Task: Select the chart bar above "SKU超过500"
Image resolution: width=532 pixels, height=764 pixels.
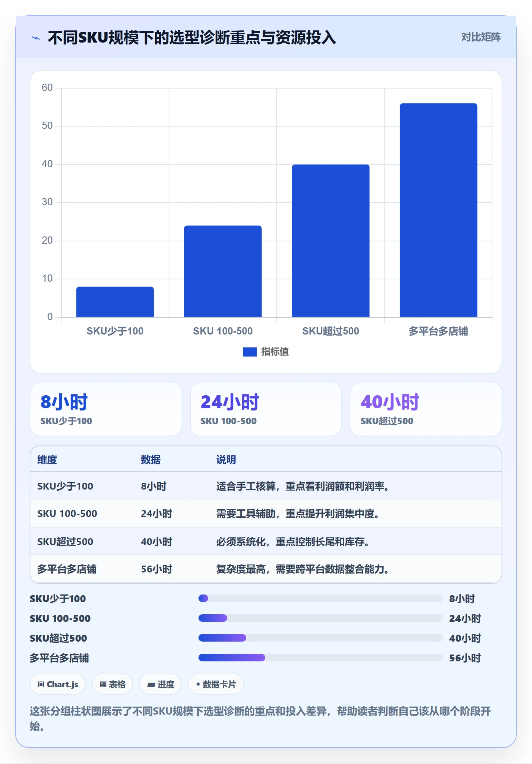Action: [x=331, y=241]
